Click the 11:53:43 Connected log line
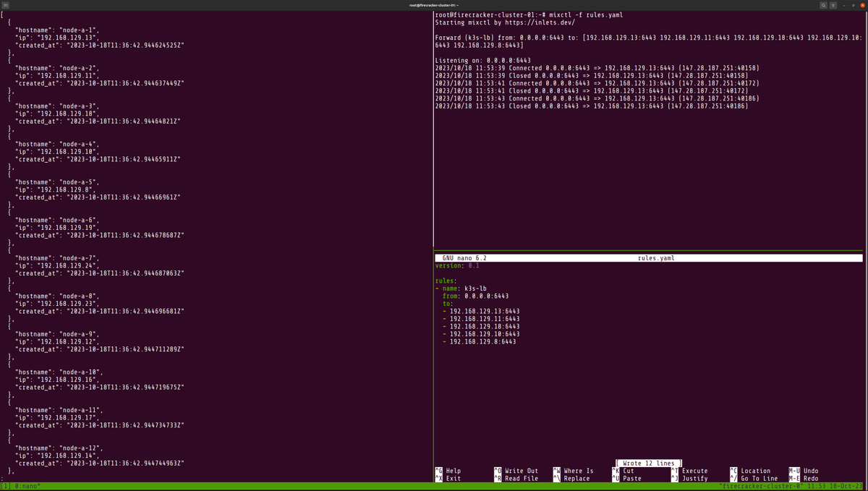Viewport: 868px width, 491px height. coord(597,98)
